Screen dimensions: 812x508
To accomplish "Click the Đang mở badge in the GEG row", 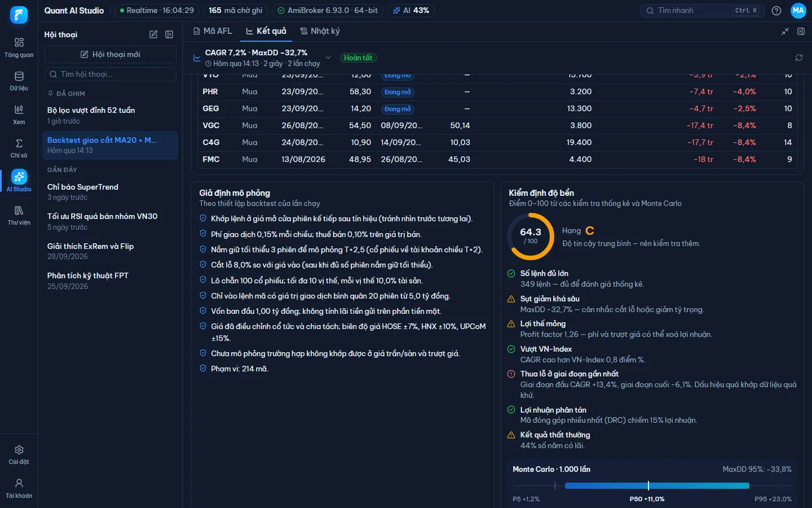I will click(398, 109).
